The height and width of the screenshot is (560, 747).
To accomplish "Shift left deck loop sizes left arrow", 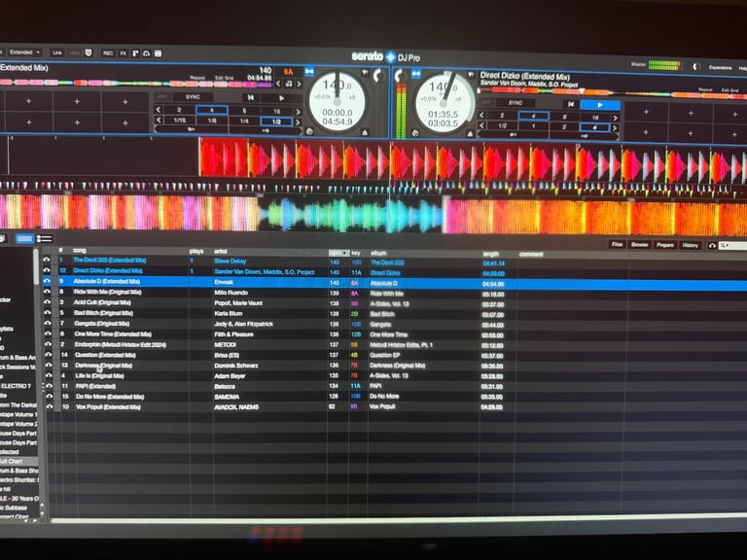I will [159, 110].
